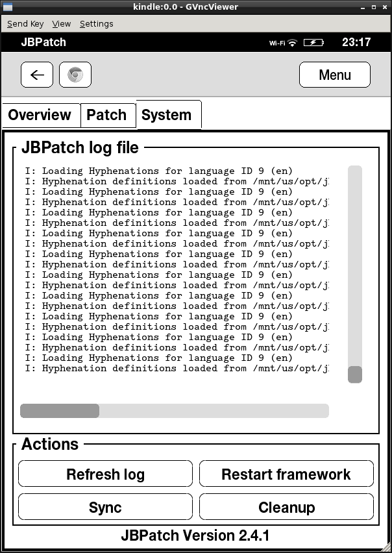Click the GVncViewer window icon in title bar
The image size is (392, 553).
point(7,6)
